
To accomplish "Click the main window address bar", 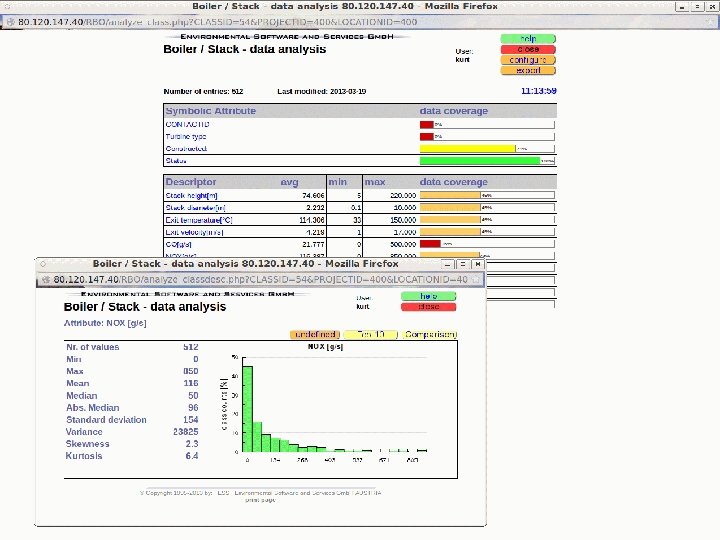I will click(x=358, y=22).
